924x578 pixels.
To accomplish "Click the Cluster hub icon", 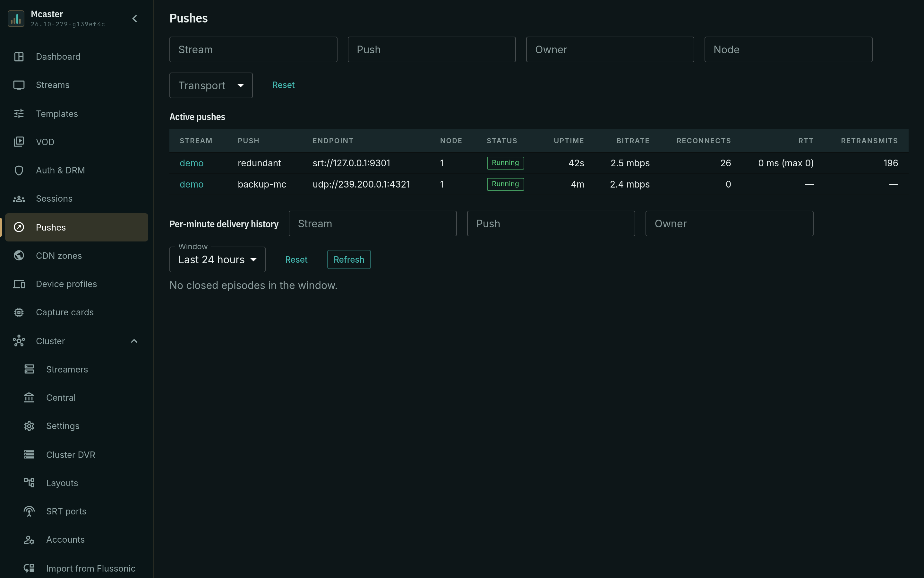I will 19,341.
